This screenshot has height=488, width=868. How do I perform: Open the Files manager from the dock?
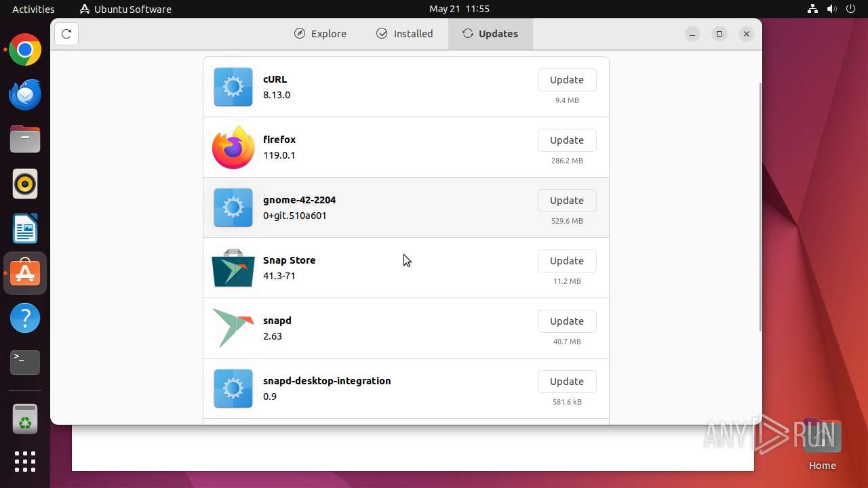coord(25,140)
